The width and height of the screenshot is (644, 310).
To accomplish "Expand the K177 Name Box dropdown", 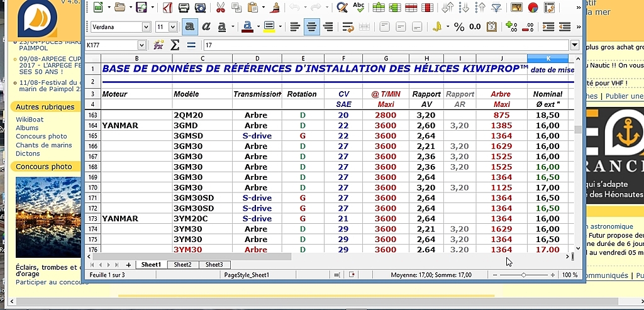I will [x=142, y=45].
